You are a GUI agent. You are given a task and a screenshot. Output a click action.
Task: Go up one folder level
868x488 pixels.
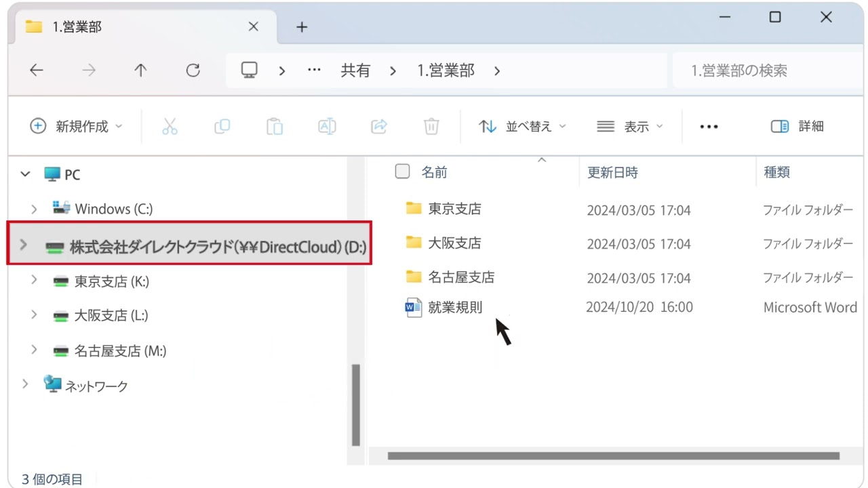(x=140, y=70)
